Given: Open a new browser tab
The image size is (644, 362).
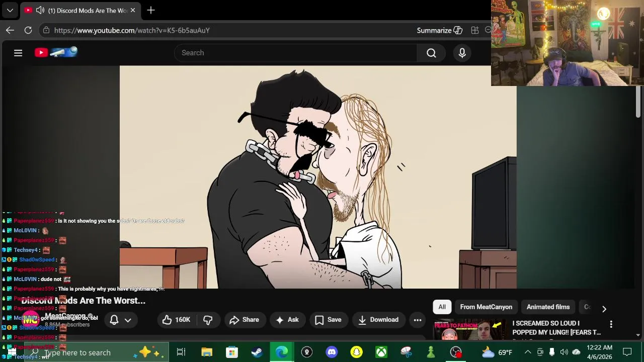Looking at the screenshot, I should pyautogui.click(x=151, y=10).
